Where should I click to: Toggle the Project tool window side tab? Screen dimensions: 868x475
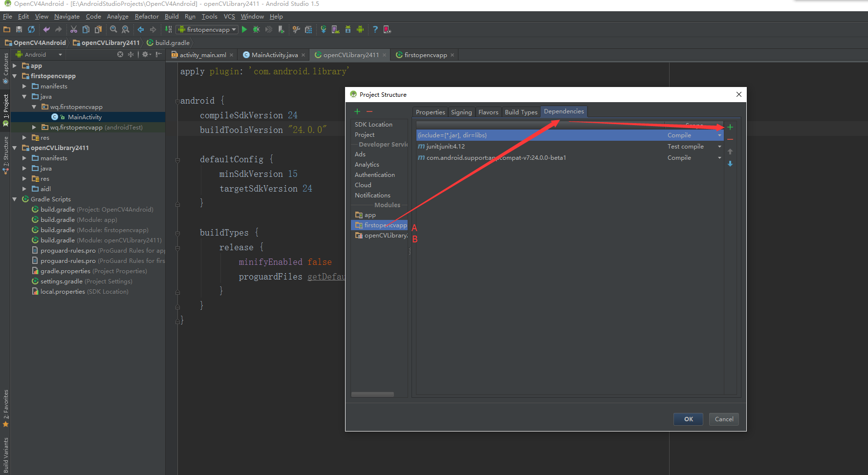click(x=5, y=110)
